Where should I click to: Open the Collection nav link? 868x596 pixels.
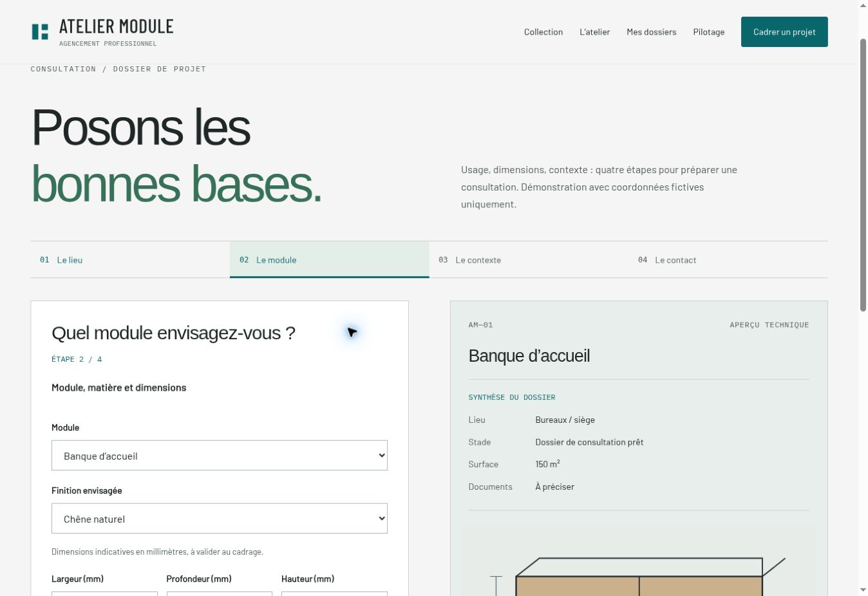coord(543,32)
